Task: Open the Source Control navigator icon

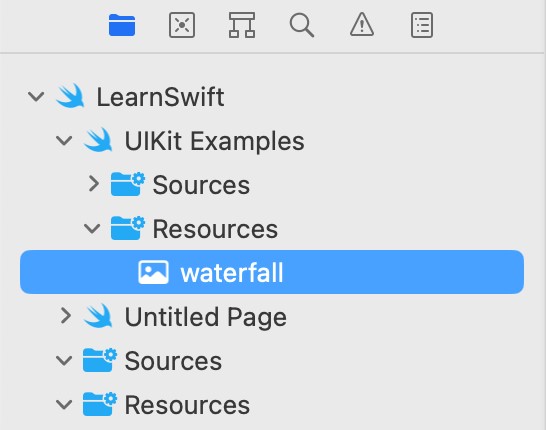Action: pos(182,25)
